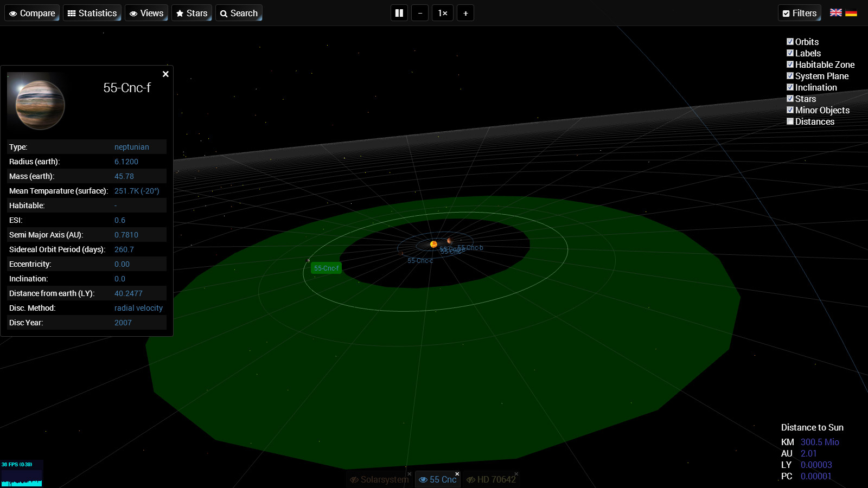Image resolution: width=868 pixels, height=488 pixels.
Task: Switch to the 55 Cnc tab
Action: tap(438, 479)
